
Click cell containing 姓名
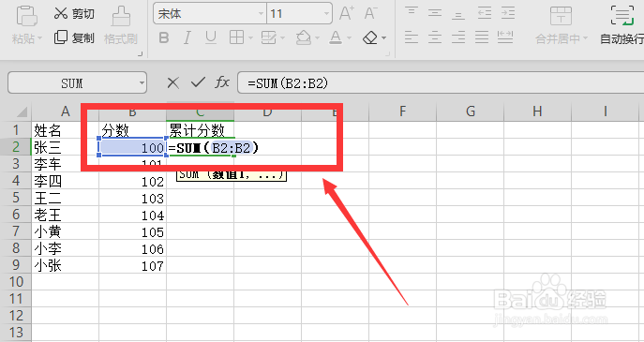tap(65, 130)
